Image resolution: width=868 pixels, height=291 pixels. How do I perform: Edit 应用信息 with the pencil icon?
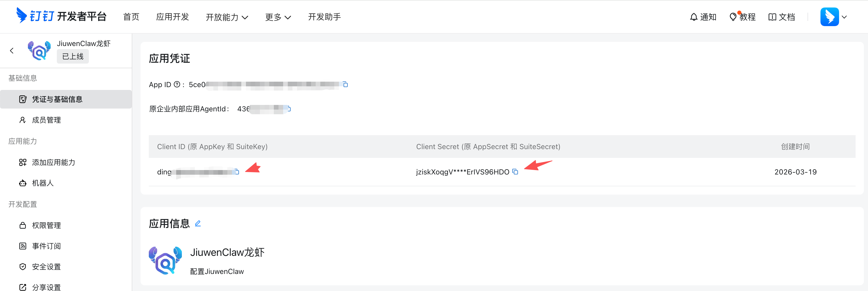tap(198, 223)
